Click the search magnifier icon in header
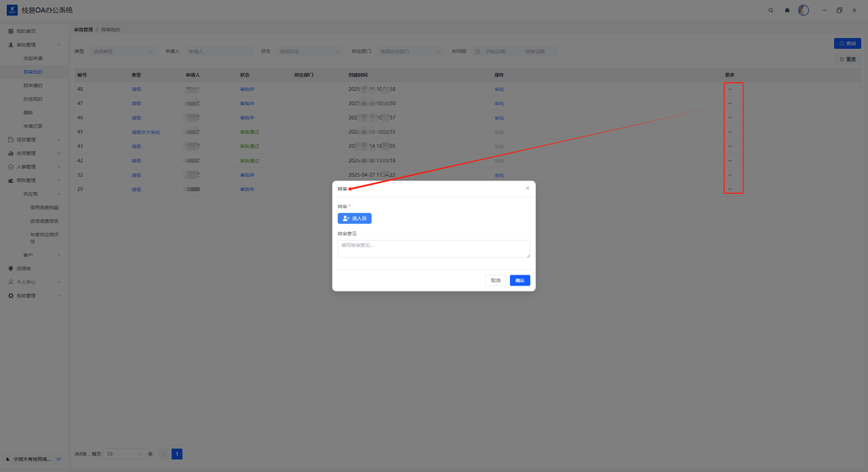The height and width of the screenshot is (472, 868). coord(770,10)
